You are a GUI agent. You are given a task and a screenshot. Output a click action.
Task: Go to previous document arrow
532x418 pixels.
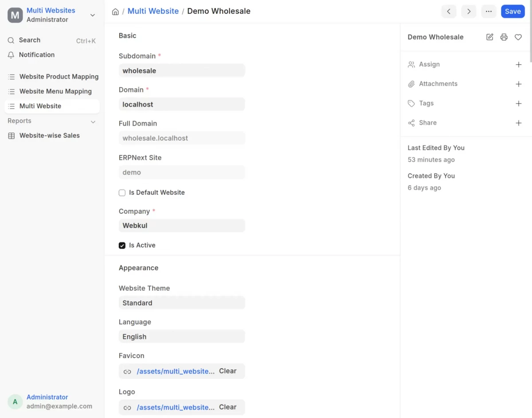pyautogui.click(x=449, y=12)
